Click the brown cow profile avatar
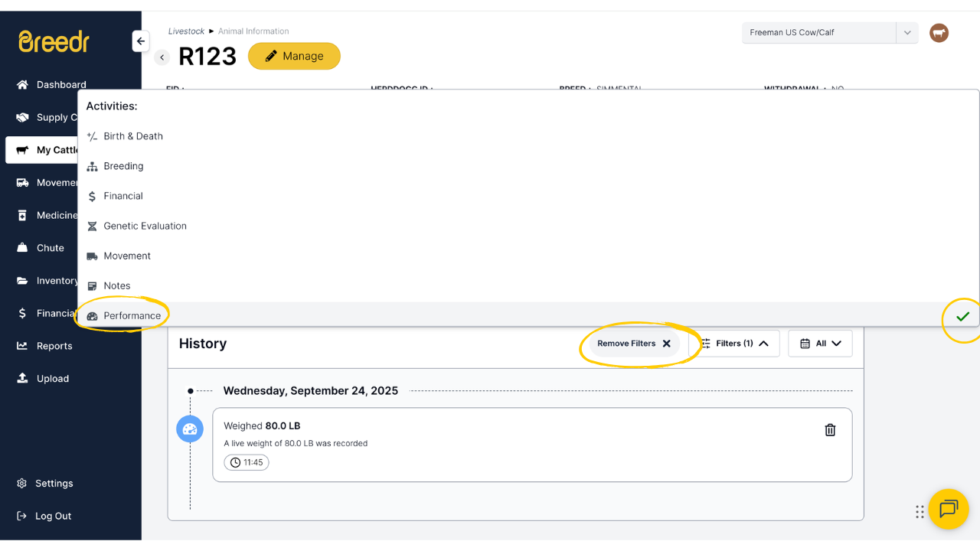The image size is (980, 551). coord(939,33)
